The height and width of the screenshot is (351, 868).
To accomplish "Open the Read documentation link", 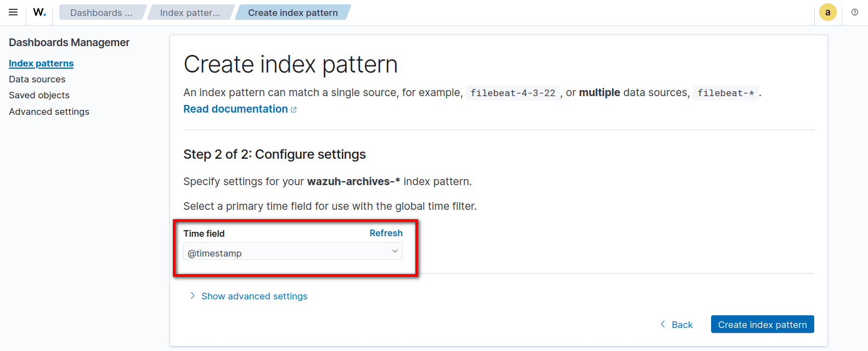I will 235,109.
